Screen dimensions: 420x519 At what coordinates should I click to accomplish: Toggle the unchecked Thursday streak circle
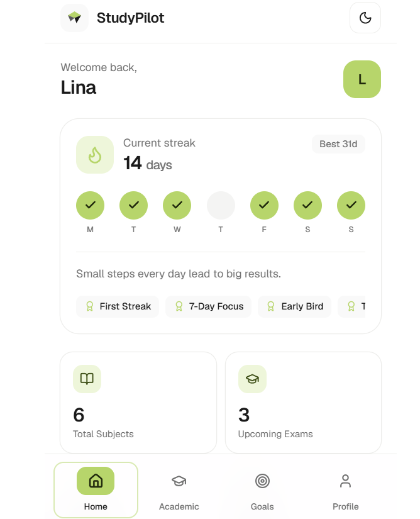coord(221,205)
